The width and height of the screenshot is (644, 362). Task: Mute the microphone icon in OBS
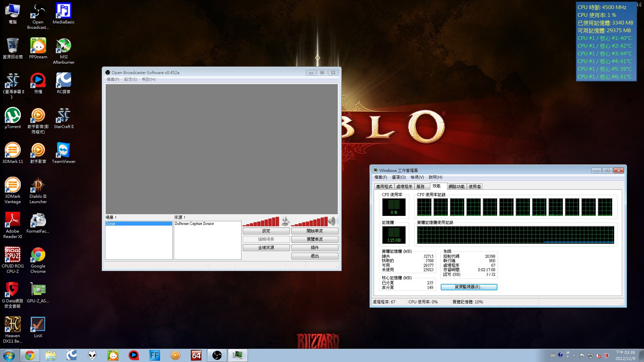tap(285, 221)
